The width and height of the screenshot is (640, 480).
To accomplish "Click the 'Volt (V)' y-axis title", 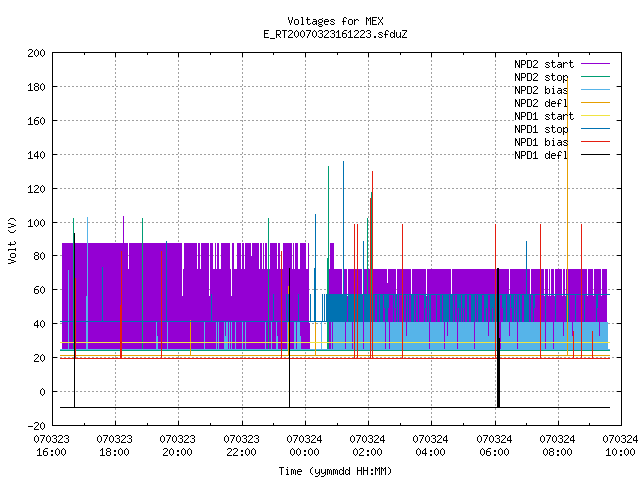I will coord(12,240).
